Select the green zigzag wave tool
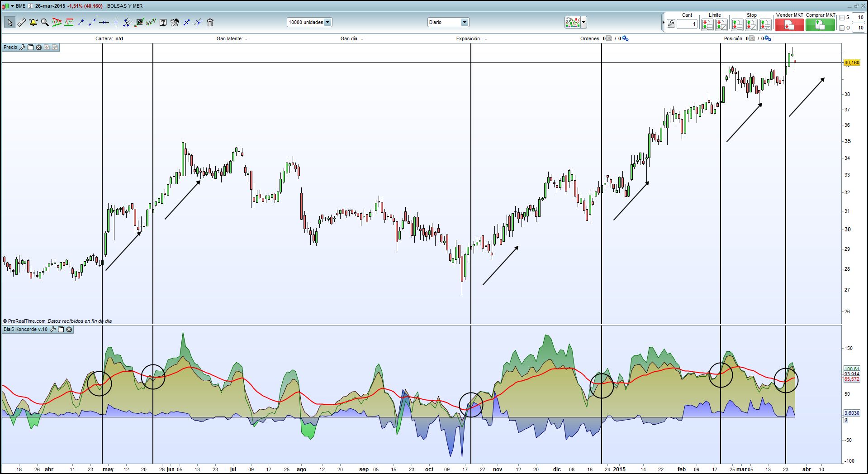Screen dimensions: 868x474 151,22
